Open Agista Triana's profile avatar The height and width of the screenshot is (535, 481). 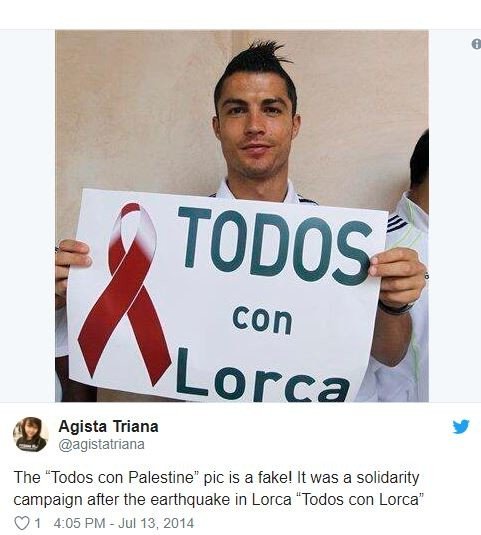click(x=30, y=434)
